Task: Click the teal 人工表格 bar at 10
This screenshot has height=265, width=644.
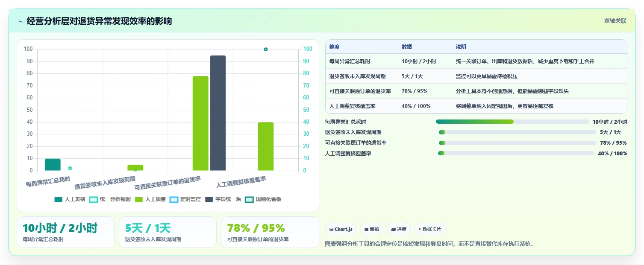Action: coord(53,165)
